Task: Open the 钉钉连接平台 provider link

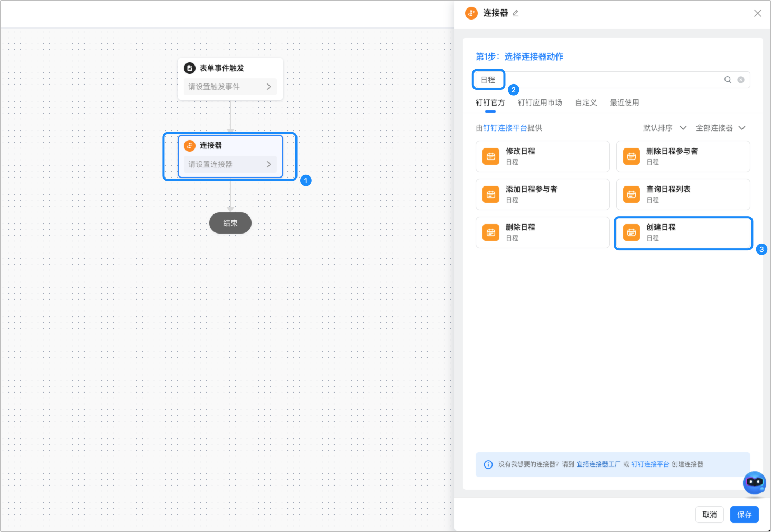Action: [505, 128]
